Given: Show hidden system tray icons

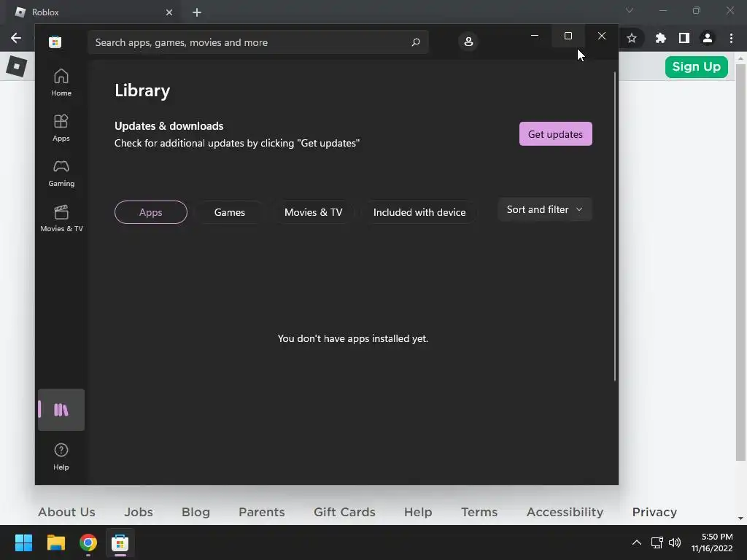Looking at the screenshot, I should pos(636,542).
